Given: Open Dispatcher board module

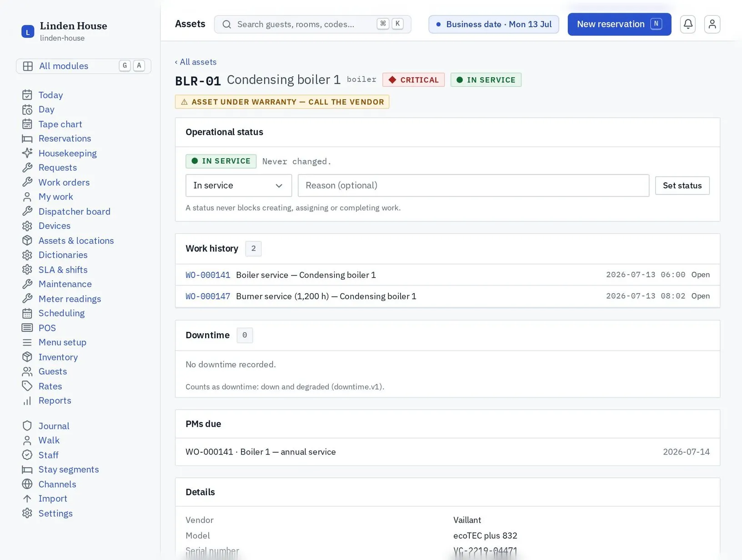Looking at the screenshot, I should 75,211.
